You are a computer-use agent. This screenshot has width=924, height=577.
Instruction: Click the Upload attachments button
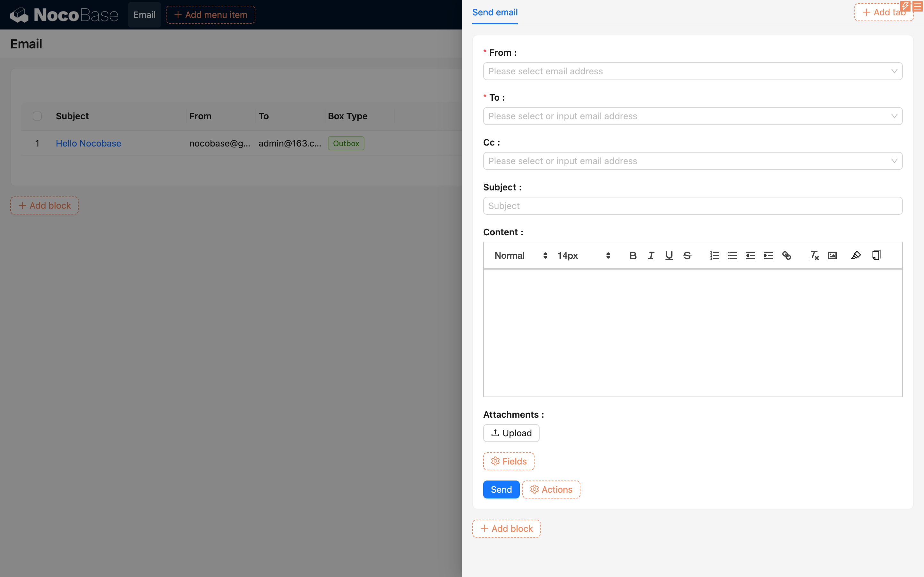[511, 433]
